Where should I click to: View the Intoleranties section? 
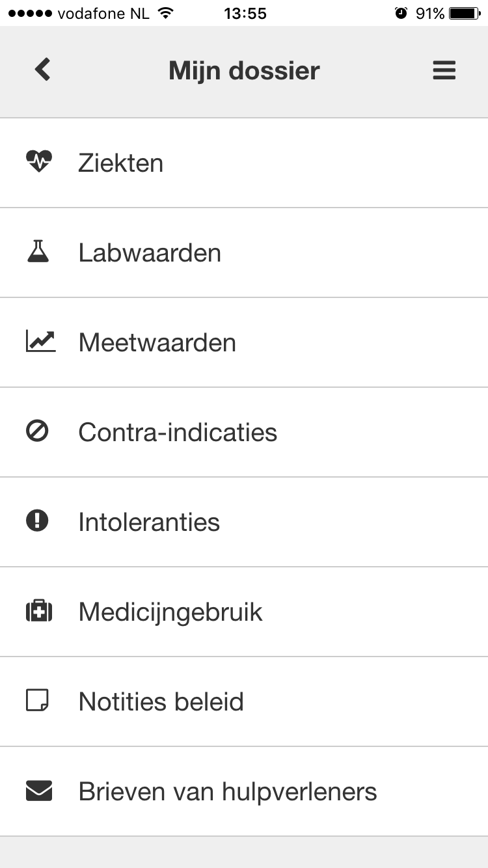pos(244,522)
